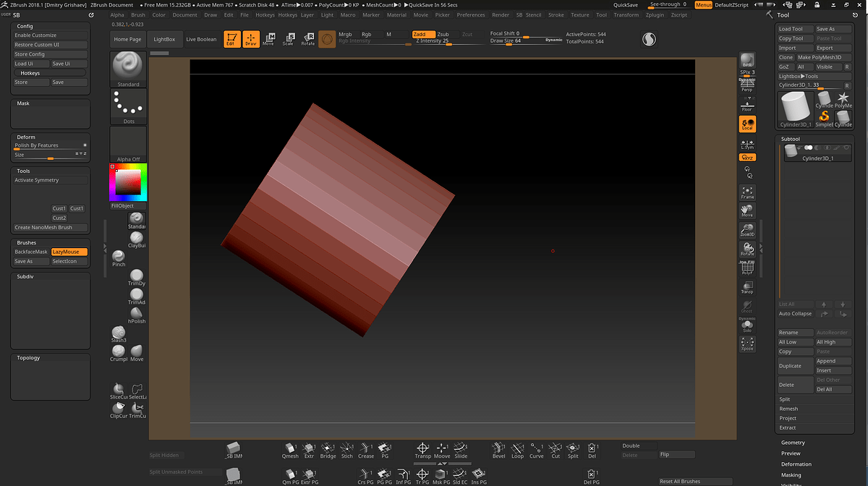Expand the Deformation section
Viewport: 868px width, 486px height.
tap(796, 464)
